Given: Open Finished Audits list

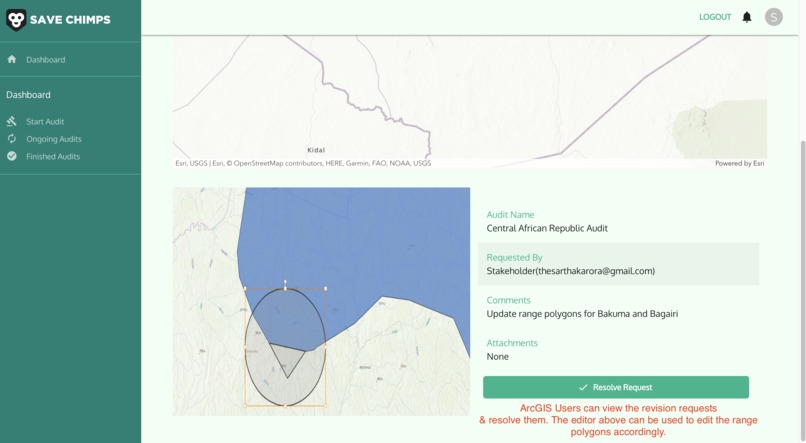Looking at the screenshot, I should 53,157.
